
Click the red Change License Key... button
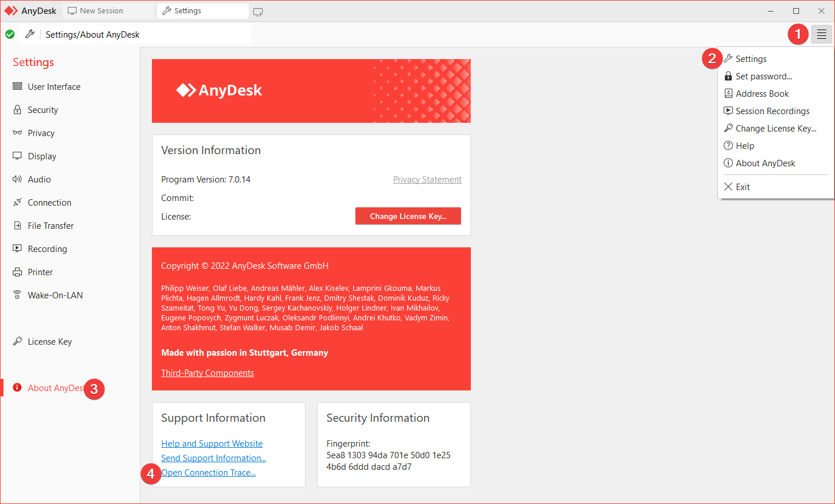(x=408, y=216)
